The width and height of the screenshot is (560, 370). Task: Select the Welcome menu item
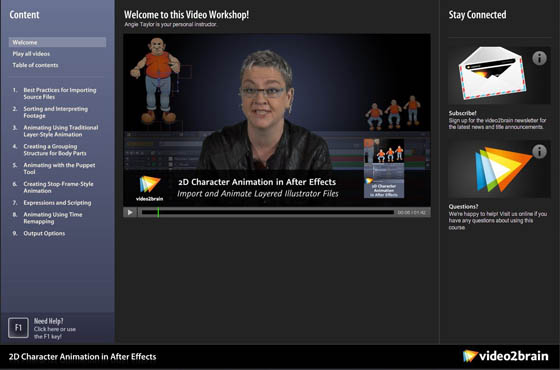tap(57, 42)
